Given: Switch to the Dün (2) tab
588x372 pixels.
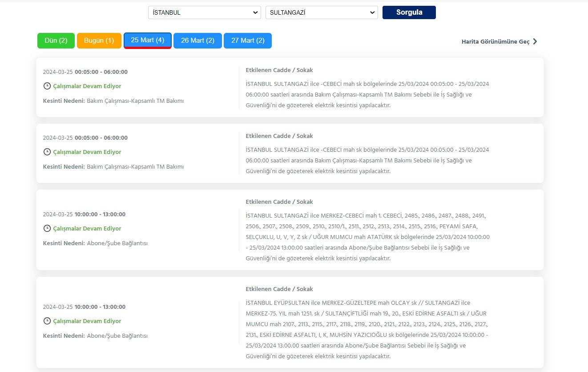Looking at the screenshot, I should point(56,40).
